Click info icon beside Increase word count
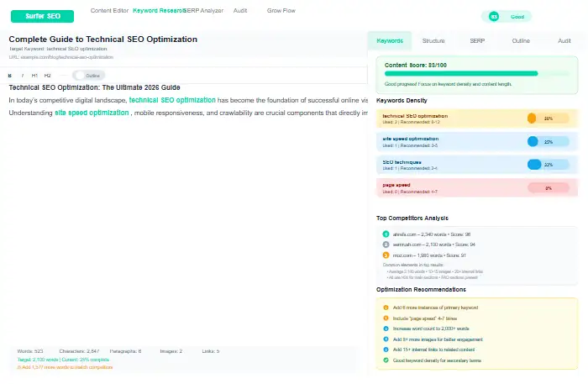Viewport: 588px width, 384px height. [386, 329]
